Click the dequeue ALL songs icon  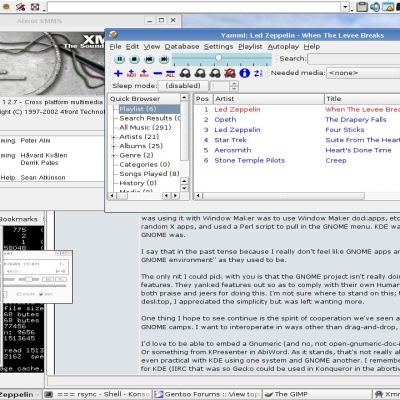pyautogui.click(x=170, y=73)
